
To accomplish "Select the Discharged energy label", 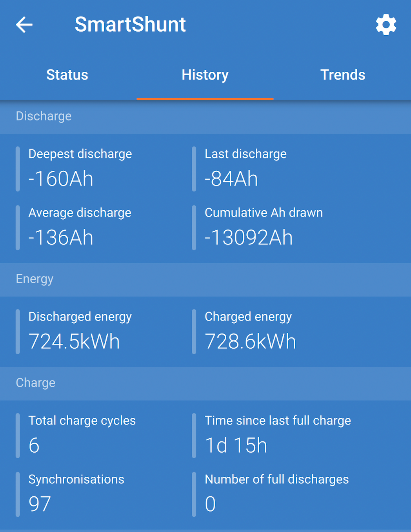I will (x=80, y=317).
